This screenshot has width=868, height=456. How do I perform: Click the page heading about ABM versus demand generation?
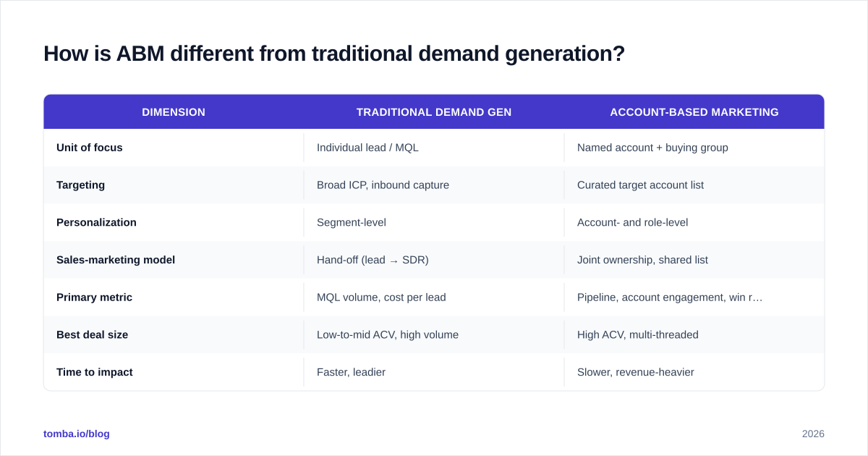[334, 54]
